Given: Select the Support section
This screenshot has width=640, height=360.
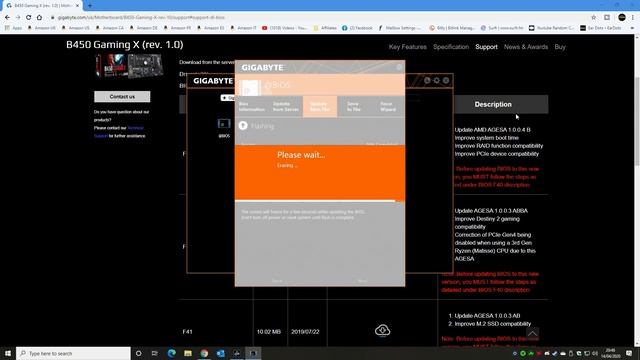Looking at the screenshot, I should point(486,47).
